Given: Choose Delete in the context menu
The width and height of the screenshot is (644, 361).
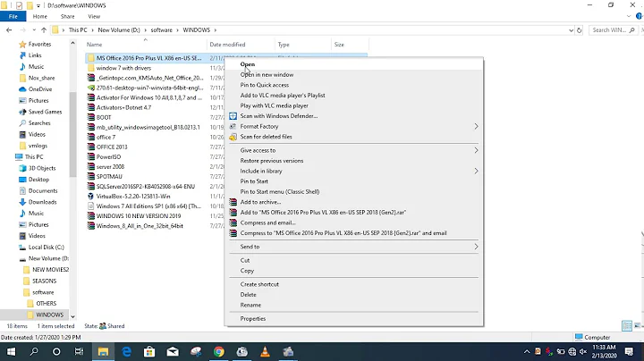Looking at the screenshot, I should 248,295.
